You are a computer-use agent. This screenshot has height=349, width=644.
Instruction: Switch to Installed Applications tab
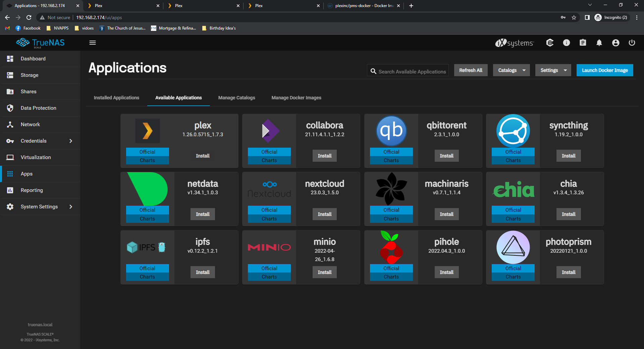pos(116,98)
